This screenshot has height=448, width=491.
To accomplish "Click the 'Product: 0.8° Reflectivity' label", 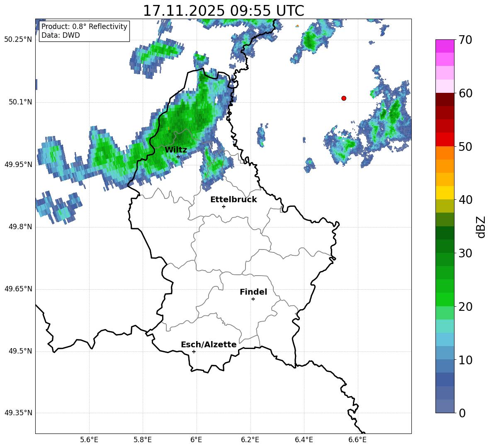I will 84,26.
